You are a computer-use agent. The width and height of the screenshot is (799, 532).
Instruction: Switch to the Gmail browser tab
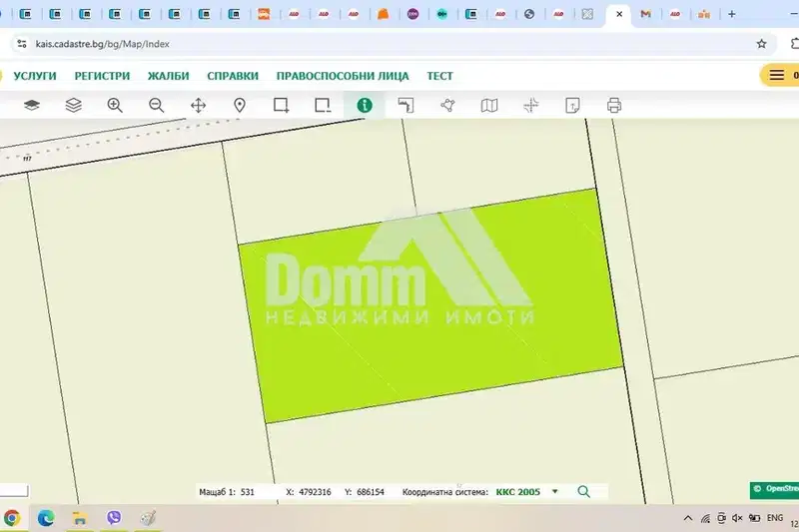(645, 14)
